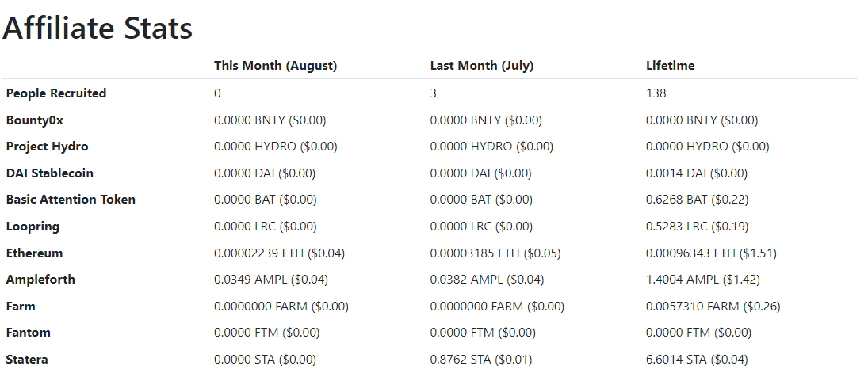Select Project Hydro lifetime 0.0000 HYDRO value
868x377 pixels.
point(707,147)
